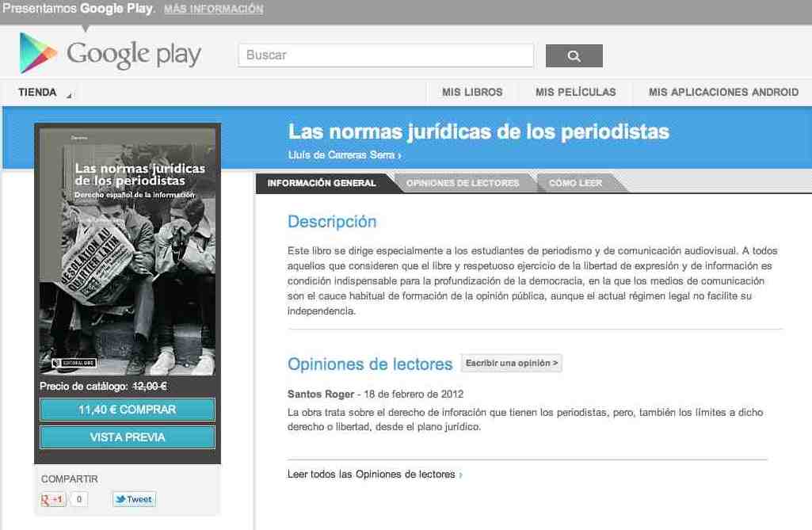The height and width of the screenshot is (530, 812).
Task: Open the TIENDA dropdown menu
Action: tap(44, 93)
